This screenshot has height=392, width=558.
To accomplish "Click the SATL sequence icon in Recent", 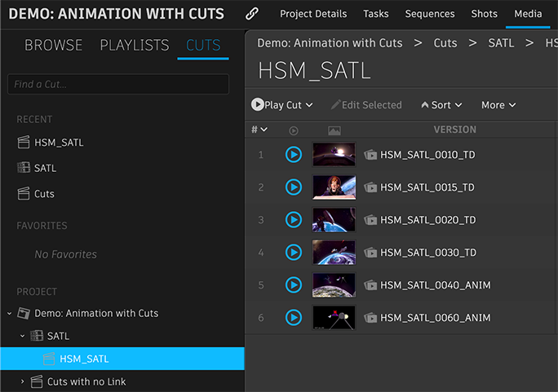I will [x=24, y=169].
